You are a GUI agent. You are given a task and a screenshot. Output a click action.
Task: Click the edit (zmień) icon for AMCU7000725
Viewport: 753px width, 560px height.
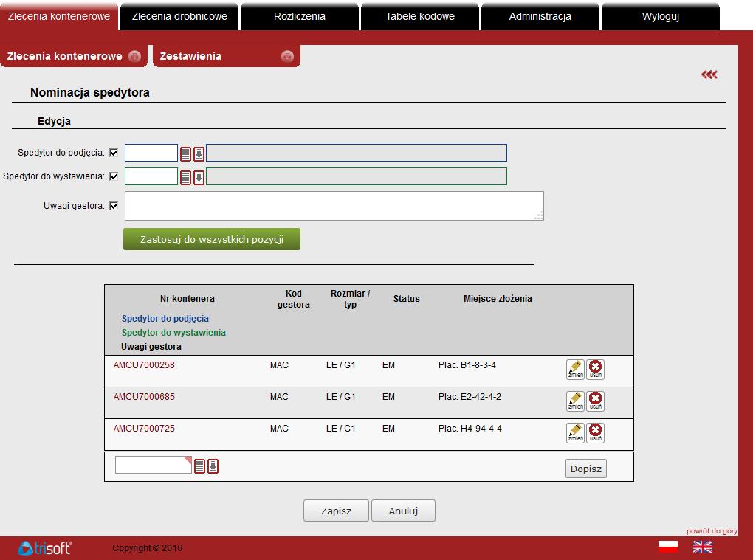coord(575,433)
